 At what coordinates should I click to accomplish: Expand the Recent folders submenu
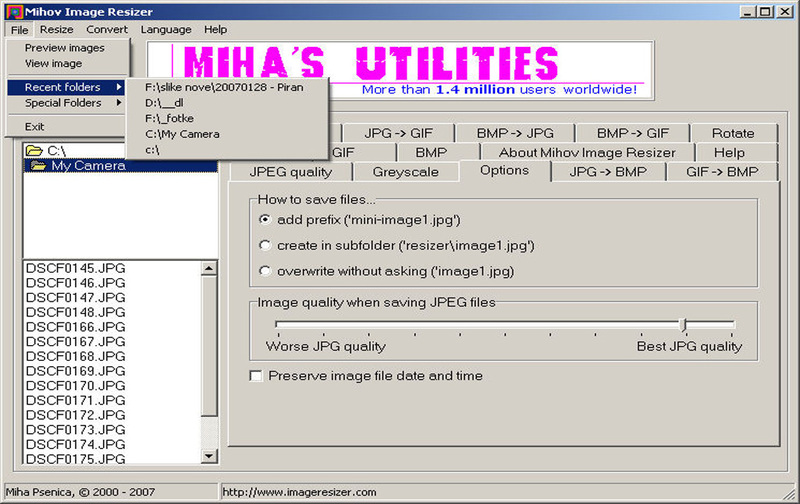[66, 87]
